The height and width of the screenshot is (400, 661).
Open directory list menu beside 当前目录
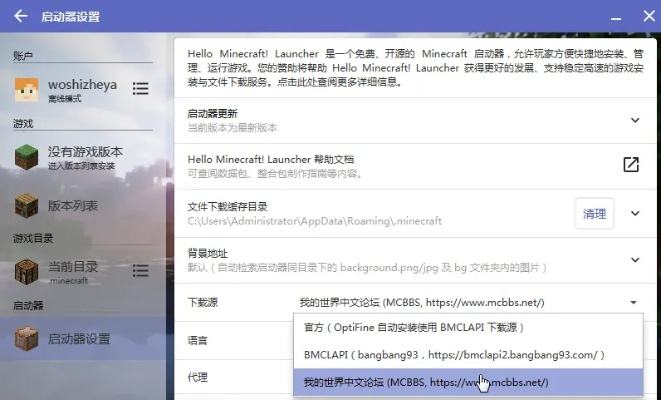coord(140,271)
